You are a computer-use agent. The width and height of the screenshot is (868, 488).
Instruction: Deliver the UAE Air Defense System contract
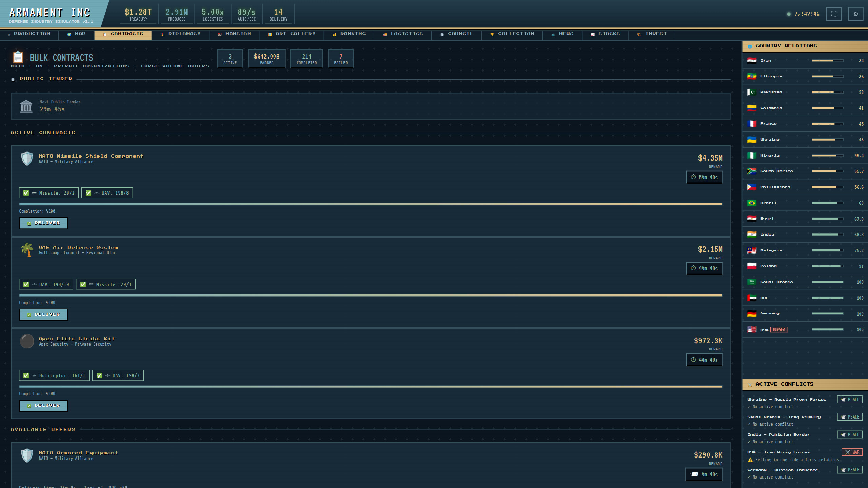tap(44, 314)
